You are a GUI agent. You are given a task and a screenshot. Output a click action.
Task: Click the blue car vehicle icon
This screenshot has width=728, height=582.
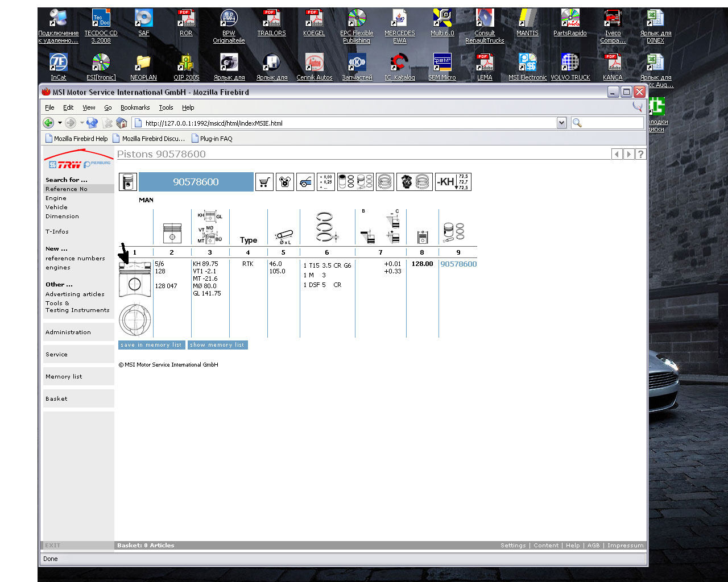point(305,182)
